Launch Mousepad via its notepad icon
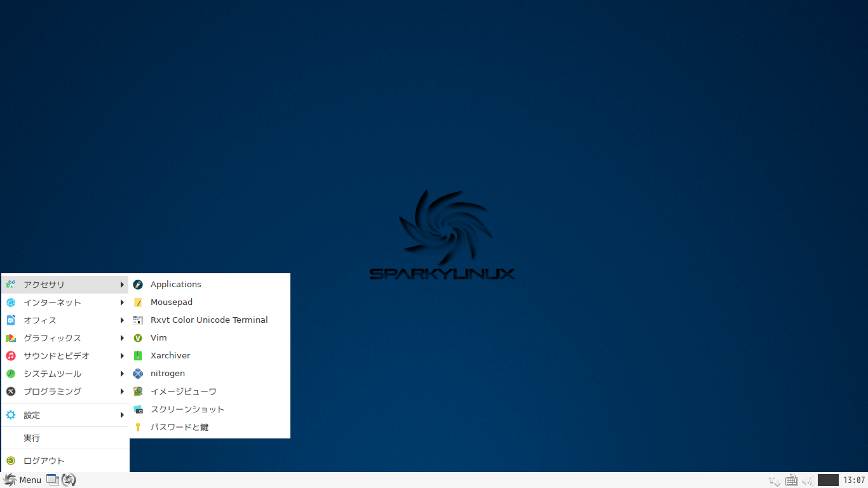This screenshot has width=868, height=488. click(x=138, y=302)
